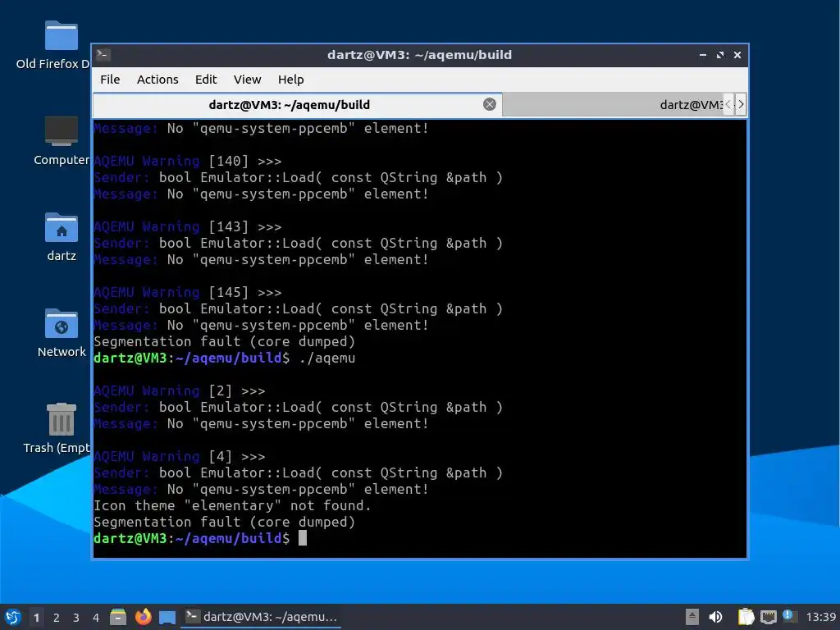Click the last 'Segmentation fault (core dumped)' line
Screen dimensions: 840x630
[x=224, y=523]
